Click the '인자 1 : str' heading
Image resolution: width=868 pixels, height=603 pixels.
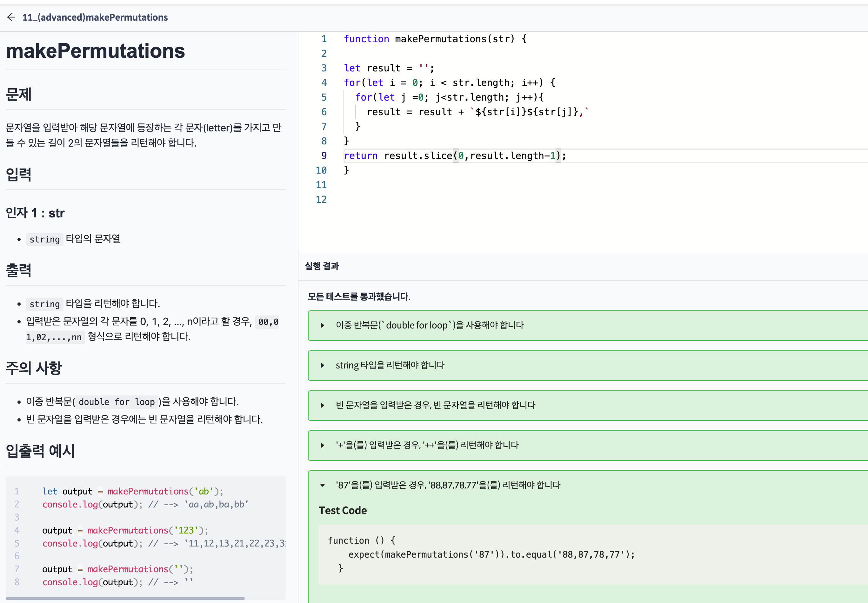(x=35, y=213)
